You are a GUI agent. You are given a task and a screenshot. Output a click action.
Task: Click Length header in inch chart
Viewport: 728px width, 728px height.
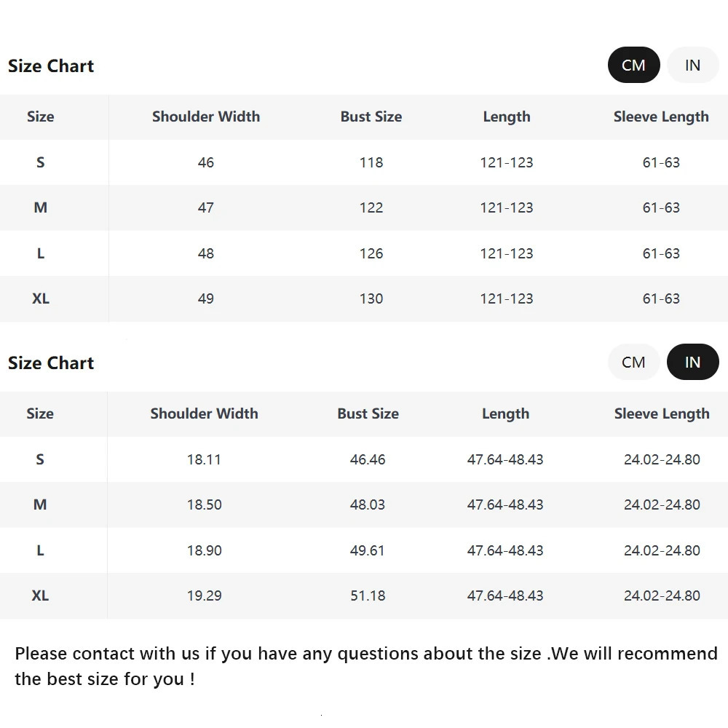click(505, 414)
